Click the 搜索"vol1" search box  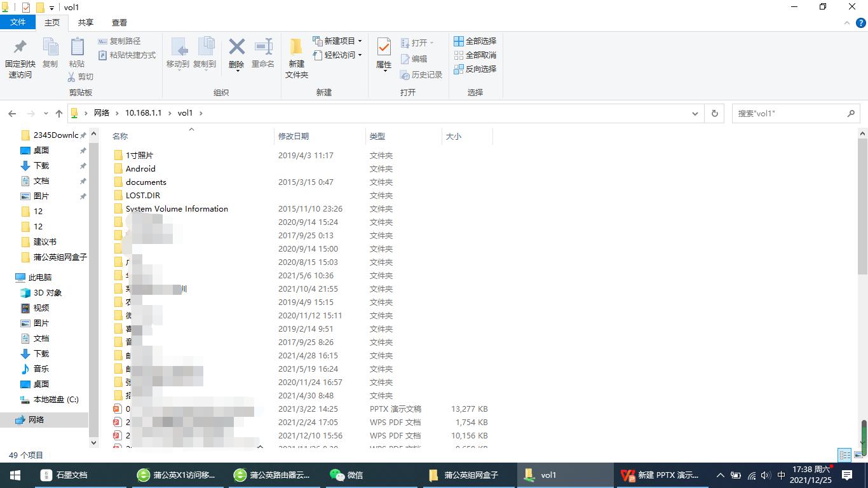pos(788,113)
